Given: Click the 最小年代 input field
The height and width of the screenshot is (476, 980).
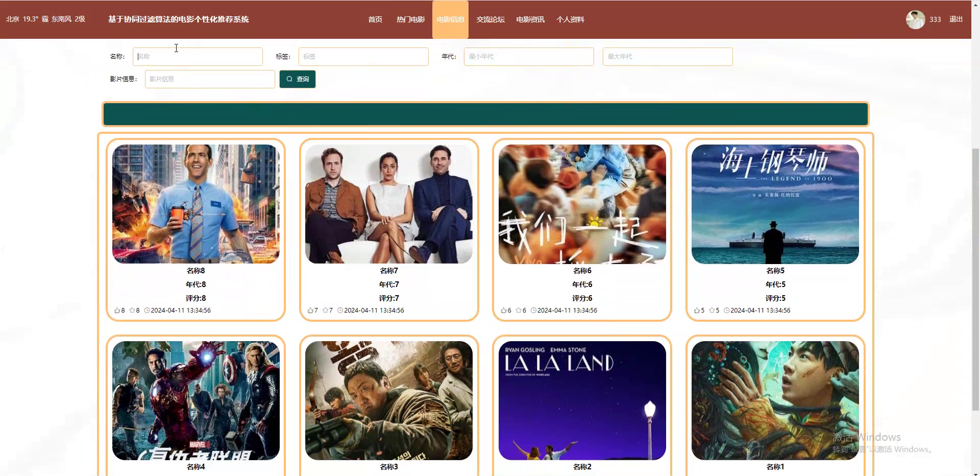Looking at the screenshot, I should [x=529, y=57].
